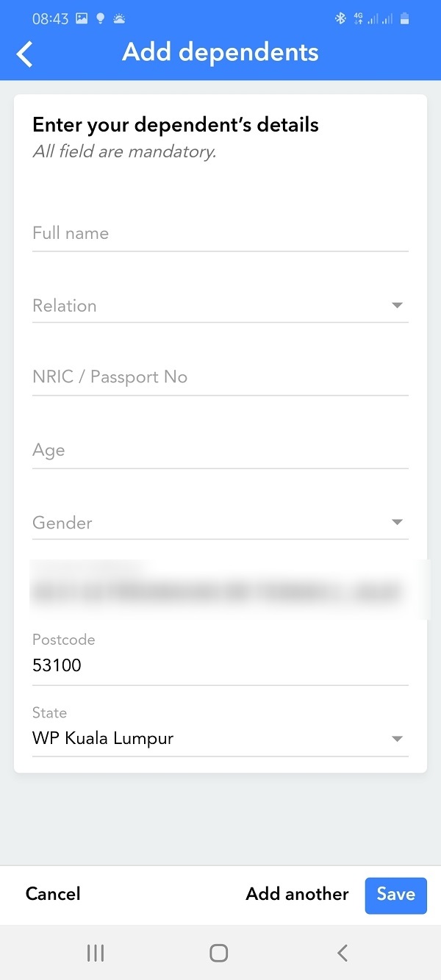441x980 pixels.
Task: Tap the back arrow in header
Action: (x=25, y=54)
